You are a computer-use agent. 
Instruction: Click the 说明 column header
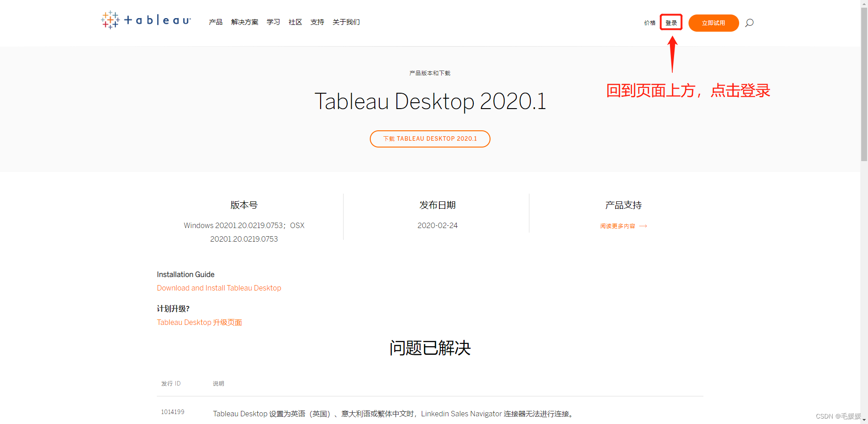pos(218,383)
